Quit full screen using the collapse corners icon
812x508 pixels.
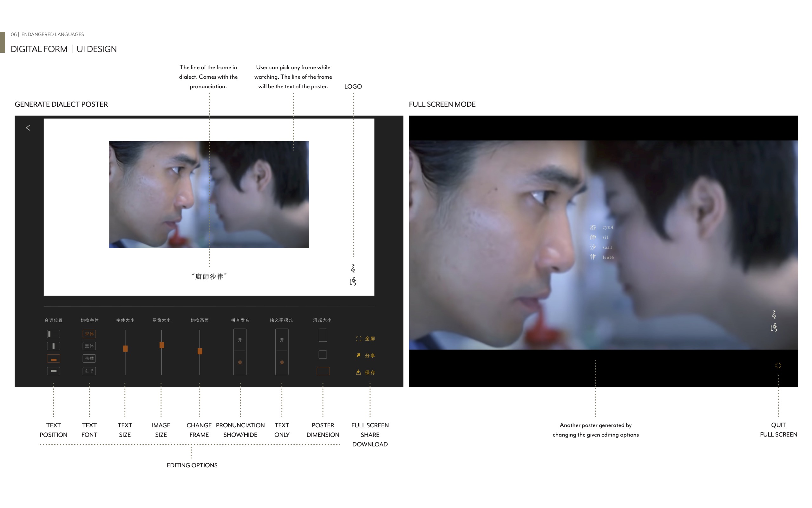pos(778,365)
